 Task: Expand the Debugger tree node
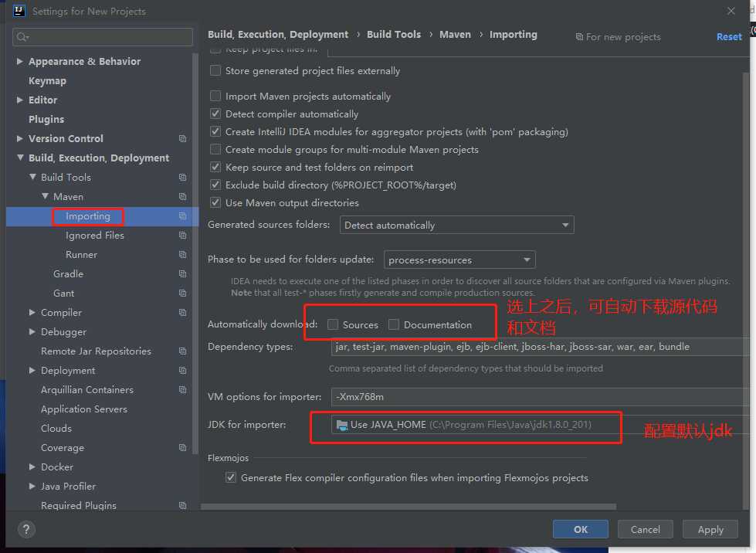(x=32, y=331)
